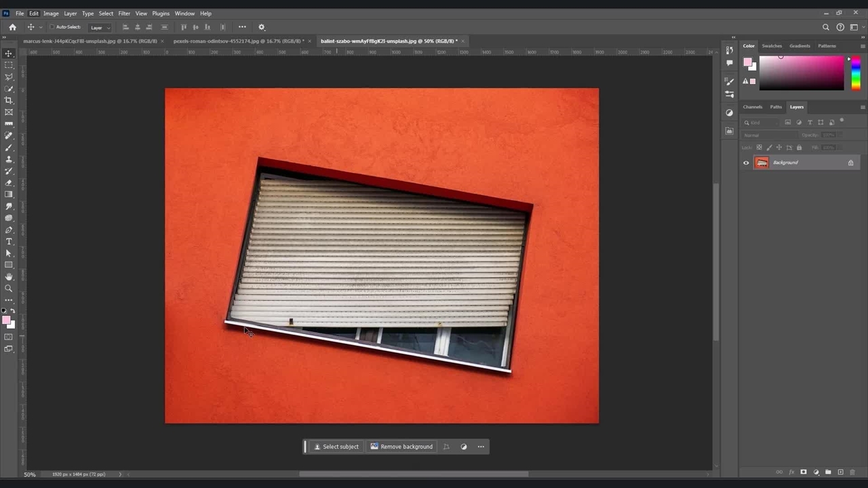Choose the Eraser tool

point(9,182)
